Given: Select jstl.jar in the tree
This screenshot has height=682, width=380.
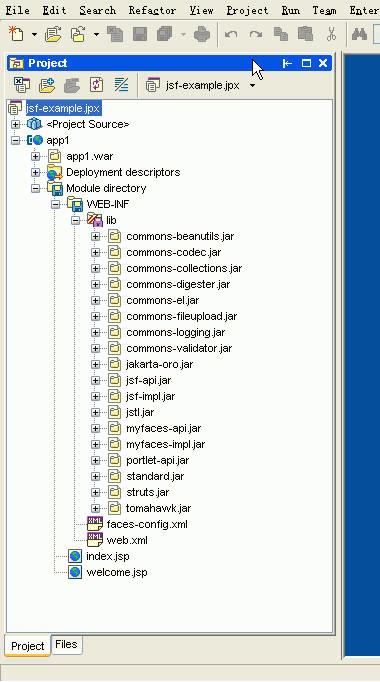Looking at the screenshot, I should pos(140,412).
